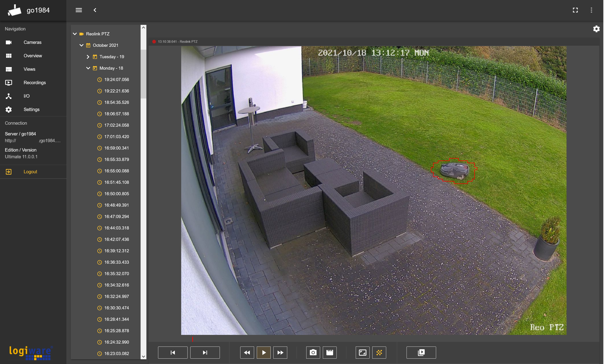Viewport: 604px width, 364px height.
Task: Click the Views layout icon
Action: [9, 69]
